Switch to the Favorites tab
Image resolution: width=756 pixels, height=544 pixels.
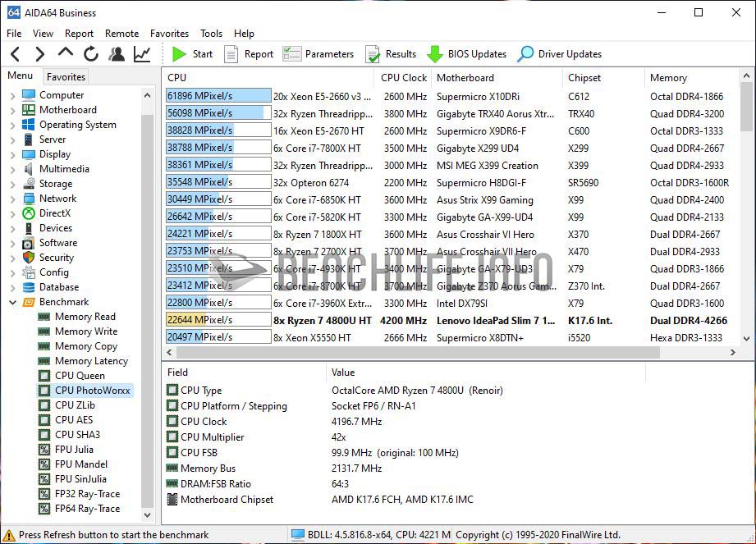66,76
